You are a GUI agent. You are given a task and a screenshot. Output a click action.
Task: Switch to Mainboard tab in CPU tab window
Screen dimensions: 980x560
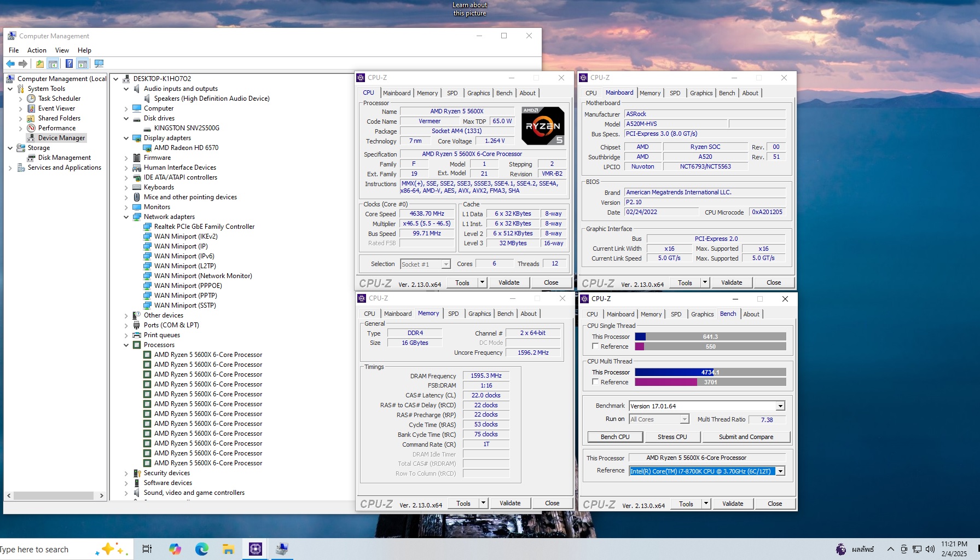point(397,93)
